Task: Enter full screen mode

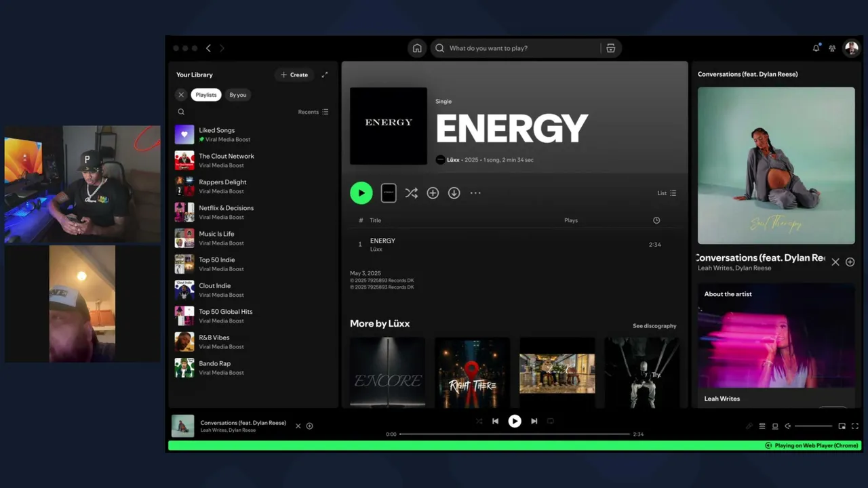Action: [x=854, y=426]
